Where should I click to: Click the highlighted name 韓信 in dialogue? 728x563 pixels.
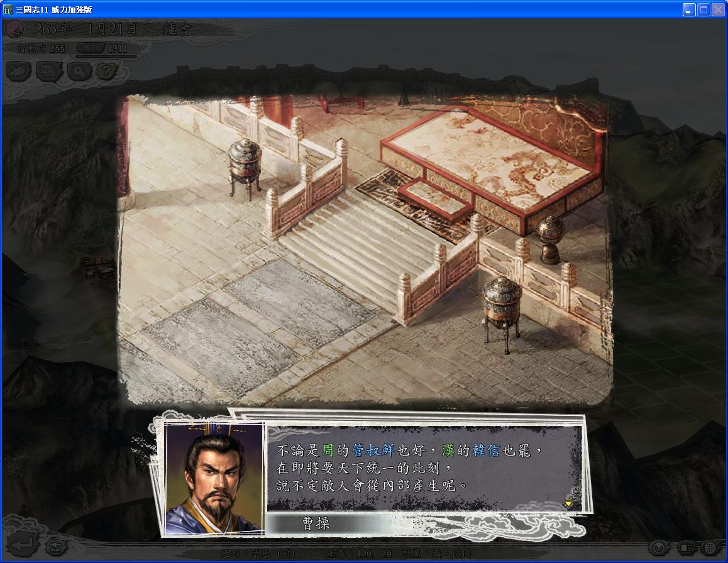(486, 451)
